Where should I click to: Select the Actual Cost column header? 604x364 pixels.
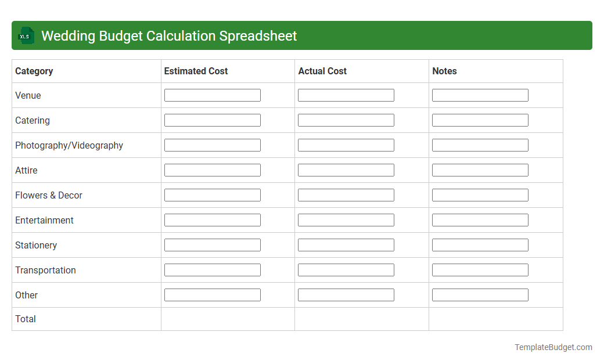(x=322, y=71)
